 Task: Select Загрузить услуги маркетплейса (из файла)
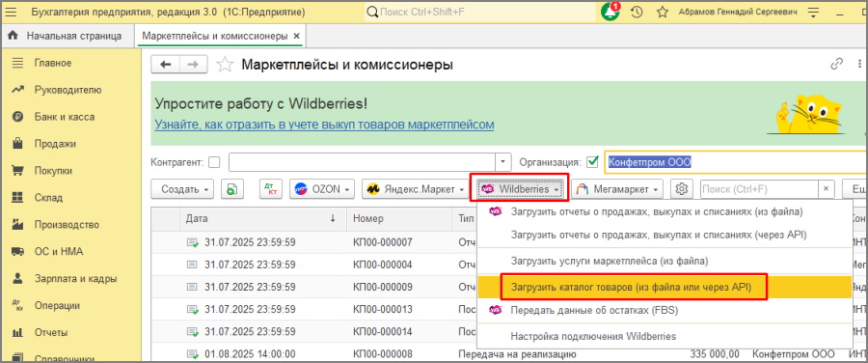pyautogui.click(x=609, y=261)
